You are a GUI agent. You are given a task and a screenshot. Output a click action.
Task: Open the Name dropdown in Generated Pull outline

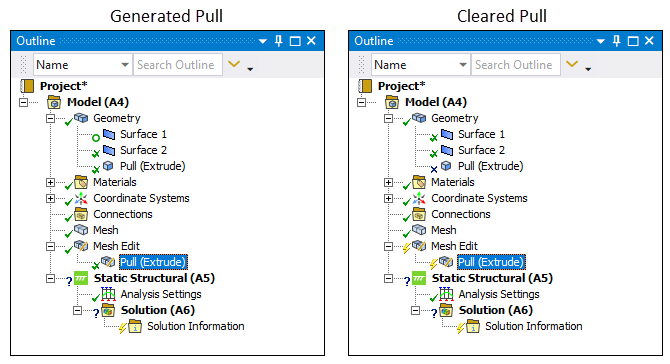point(125,65)
